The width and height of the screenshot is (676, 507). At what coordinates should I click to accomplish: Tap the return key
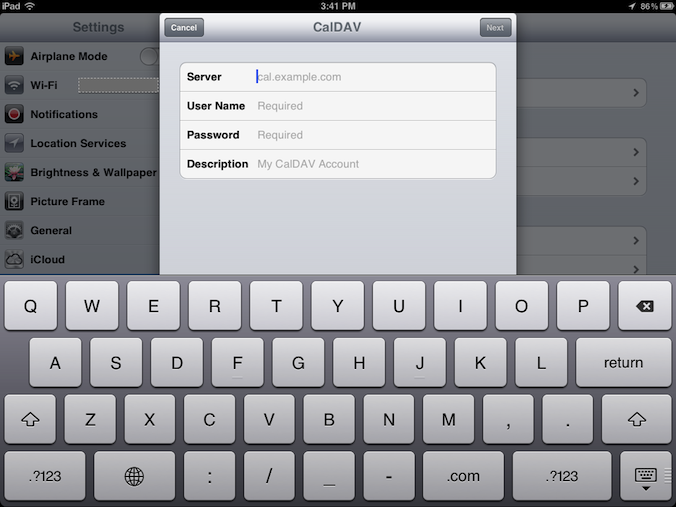623,362
